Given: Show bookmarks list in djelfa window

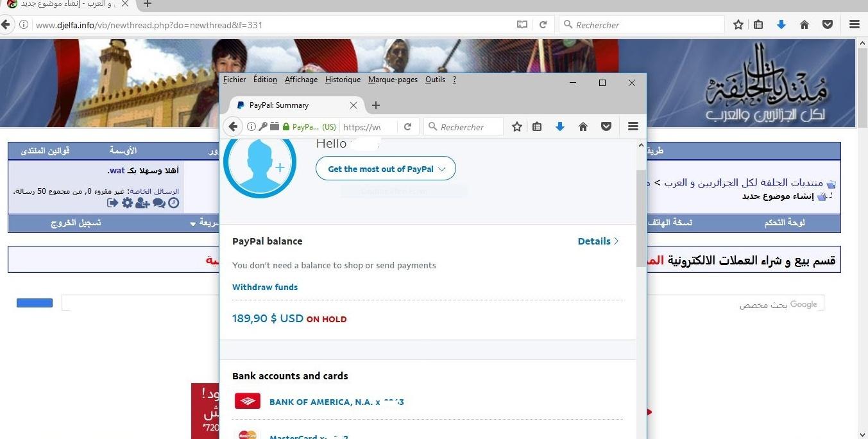Looking at the screenshot, I should click(758, 24).
